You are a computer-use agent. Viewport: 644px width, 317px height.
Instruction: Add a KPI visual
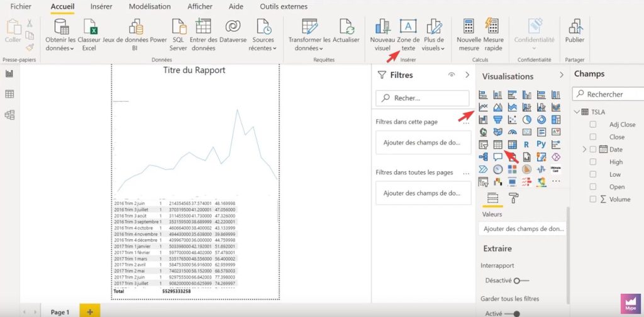[556, 132]
